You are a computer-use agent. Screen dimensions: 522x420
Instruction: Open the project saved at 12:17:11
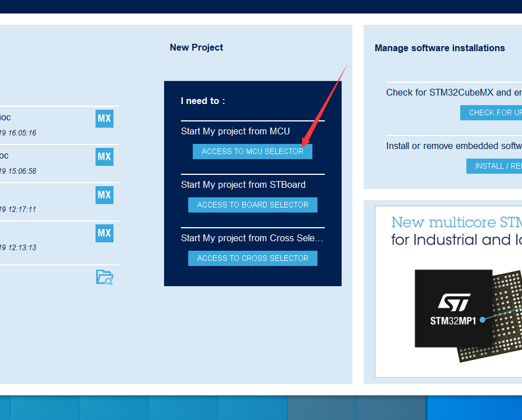point(104,195)
